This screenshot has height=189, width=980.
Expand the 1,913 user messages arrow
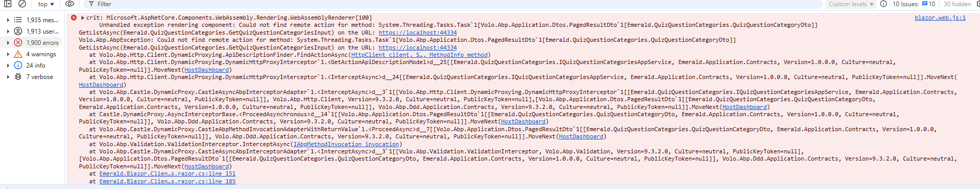pyautogui.click(x=8, y=31)
